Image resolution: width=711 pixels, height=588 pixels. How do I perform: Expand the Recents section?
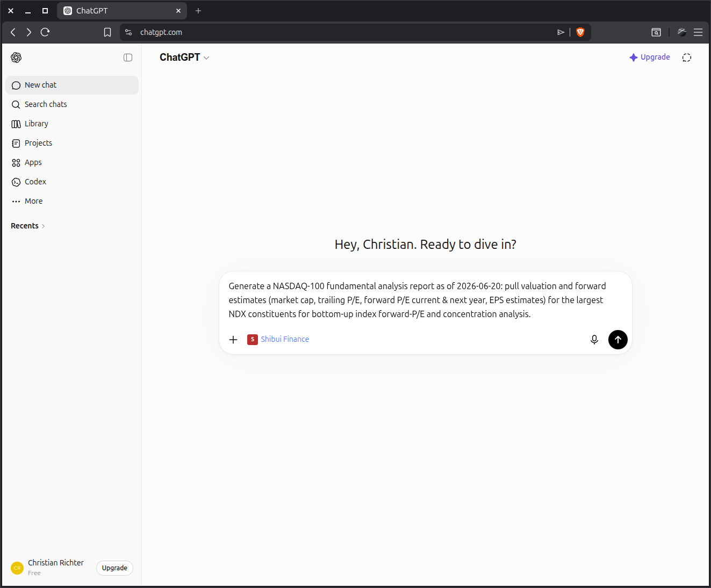[x=28, y=226]
